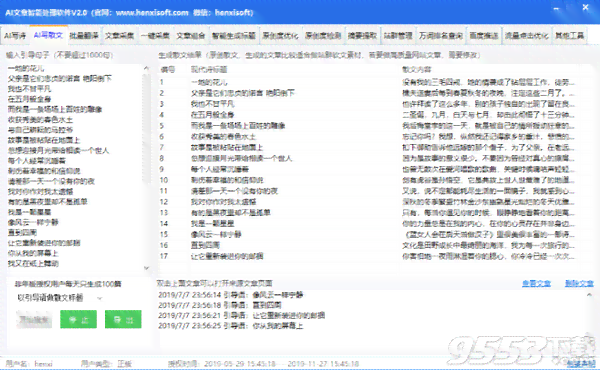This screenshot has width=600, height=370.
Task: Click the essay content cell of row 17
Action: (488, 256)
